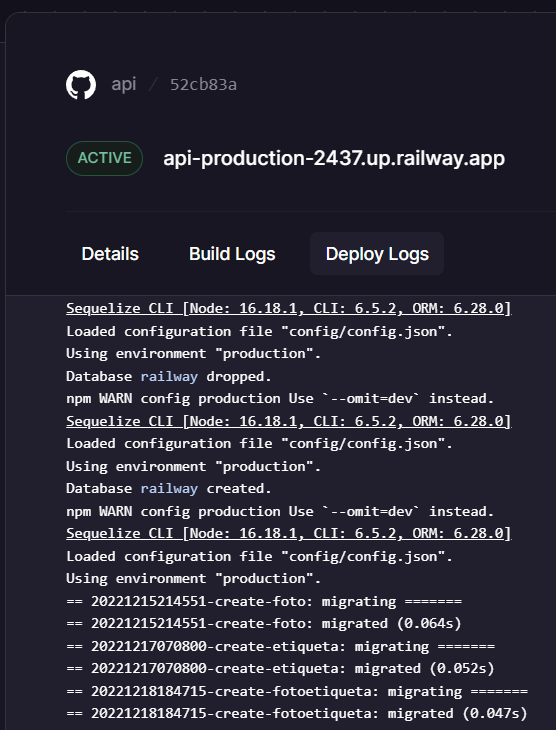Image resolution: width=556 pixels, height=730 pixels.
Task: Click the 'Database railway created' log line
Action: (x=169, y=488)
